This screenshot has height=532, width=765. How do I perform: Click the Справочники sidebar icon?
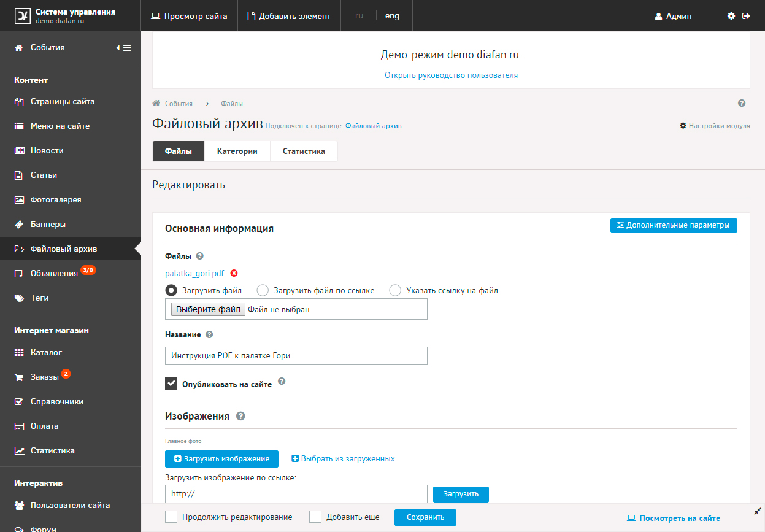[x=19, y=402]
